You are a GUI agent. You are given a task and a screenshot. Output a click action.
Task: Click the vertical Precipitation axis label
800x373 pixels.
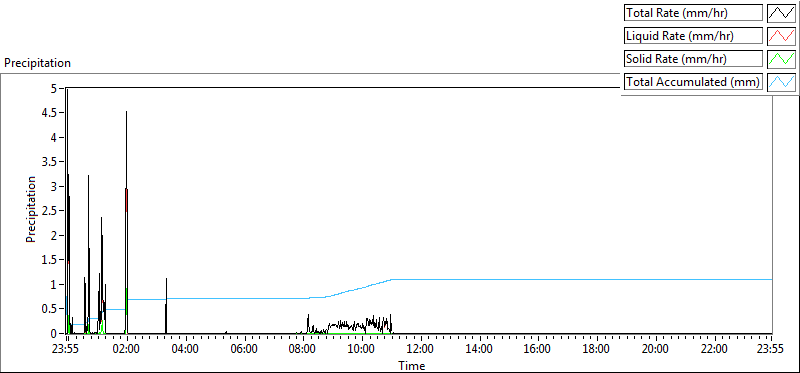tap(31, 210)
